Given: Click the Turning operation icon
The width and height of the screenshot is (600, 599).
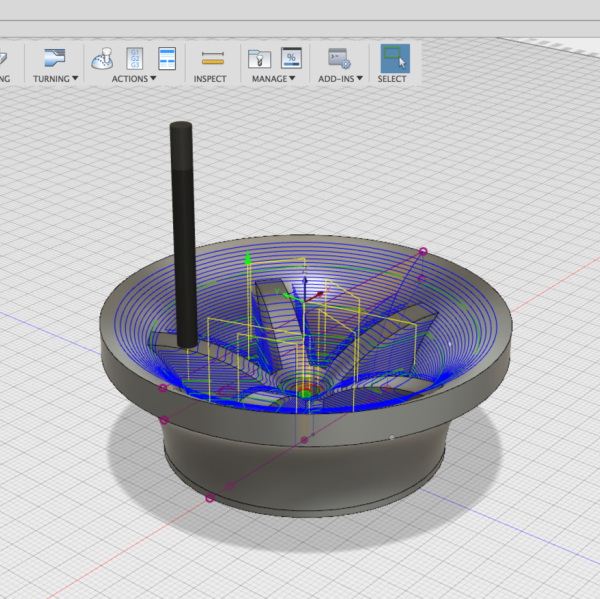Looking at the screenshot, I should (55, 58).
